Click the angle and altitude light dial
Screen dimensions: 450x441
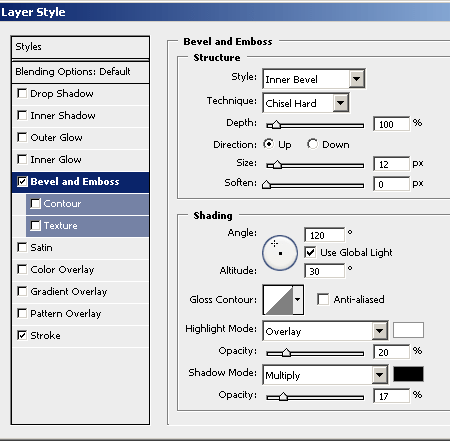(280, 253)
